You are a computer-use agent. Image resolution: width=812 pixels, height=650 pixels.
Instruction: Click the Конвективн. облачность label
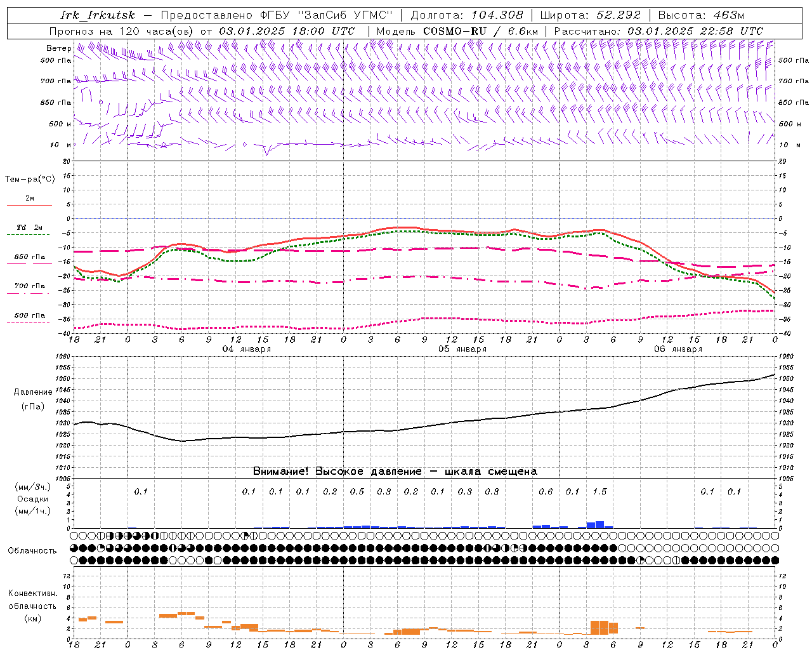pos(32,606)
